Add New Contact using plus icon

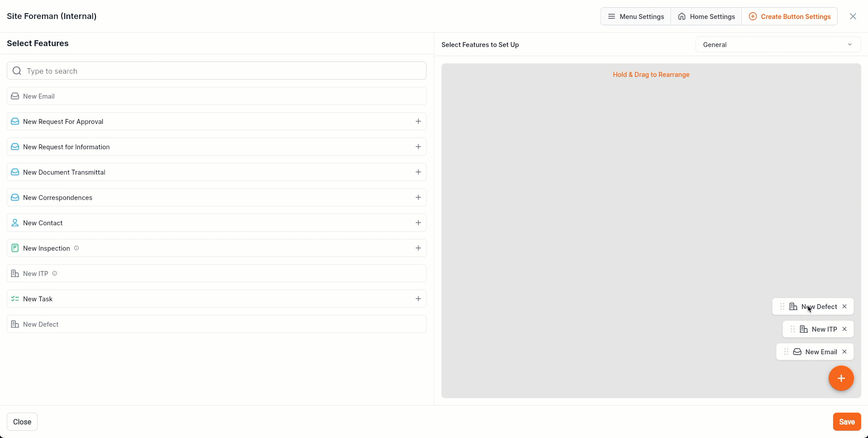[418, 223]
